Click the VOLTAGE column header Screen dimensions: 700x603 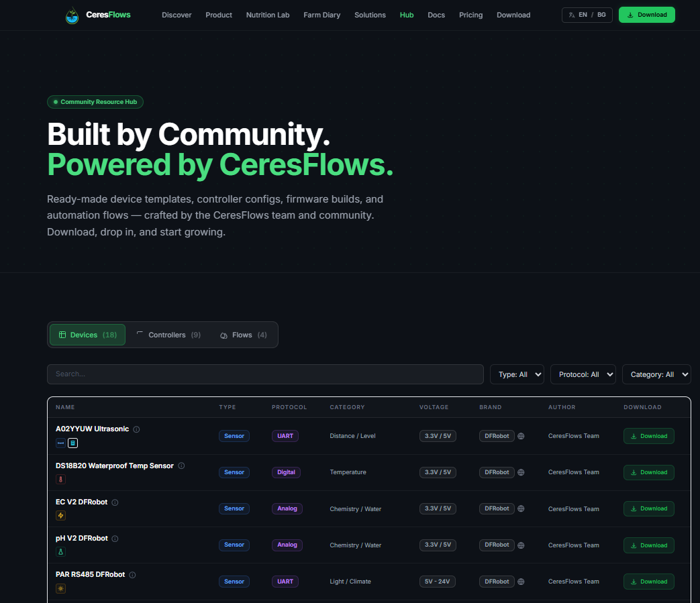tap(434, 407)
